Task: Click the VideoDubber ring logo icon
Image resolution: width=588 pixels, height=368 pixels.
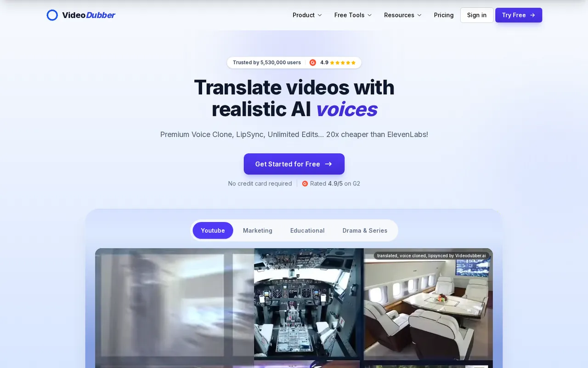Action: pos(52,15)
